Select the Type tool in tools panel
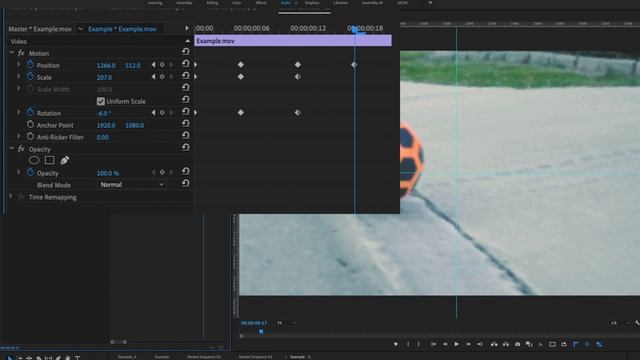 pyautogui.click(x=77, y=358)
